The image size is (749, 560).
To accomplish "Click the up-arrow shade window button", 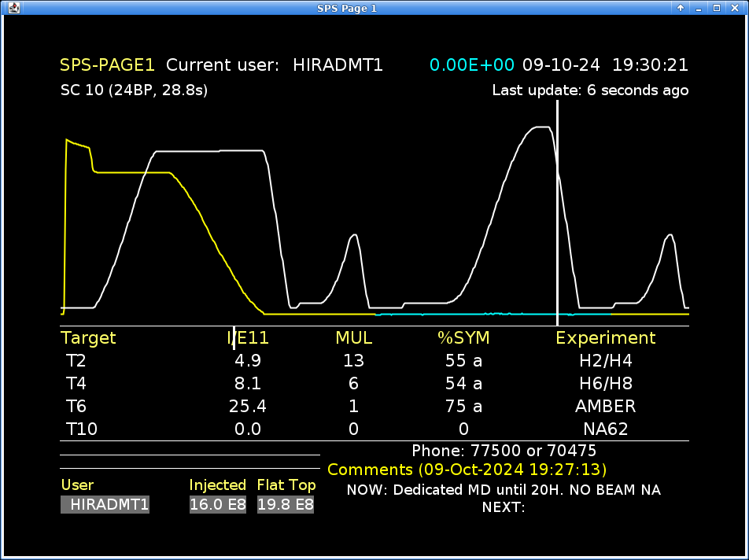I will (681, 8).
